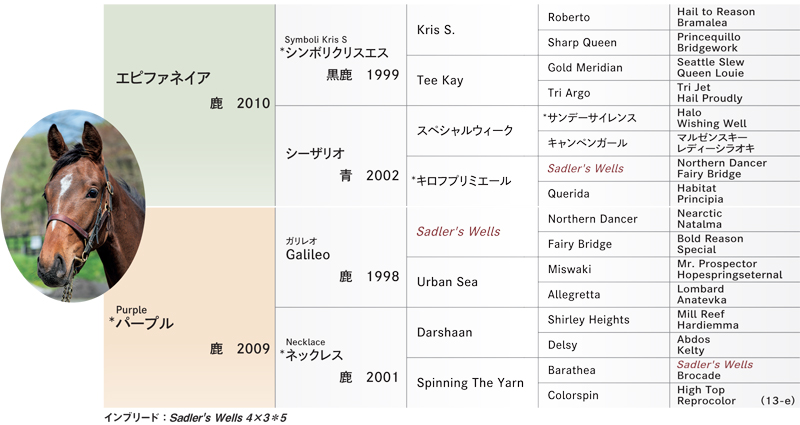Click the Northern Dancer entry above Fairy Bridge
Screen dimensions: 800x425
592,219
